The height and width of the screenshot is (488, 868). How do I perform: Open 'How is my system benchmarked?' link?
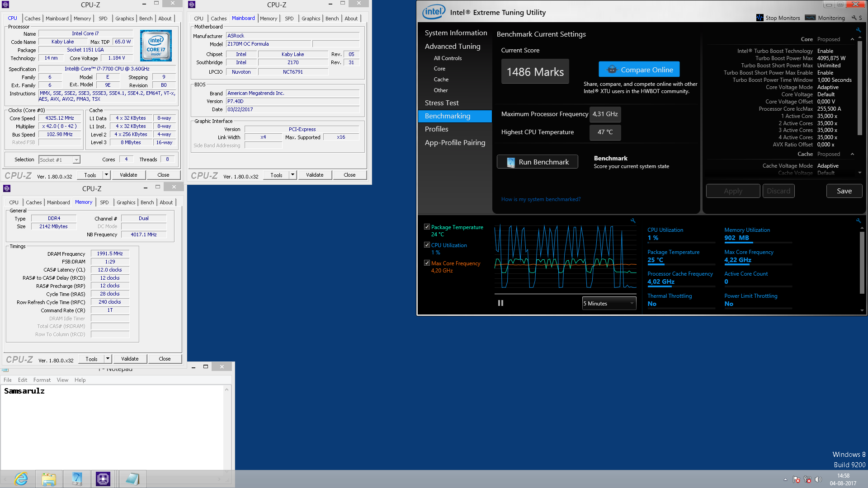(541, 199)
